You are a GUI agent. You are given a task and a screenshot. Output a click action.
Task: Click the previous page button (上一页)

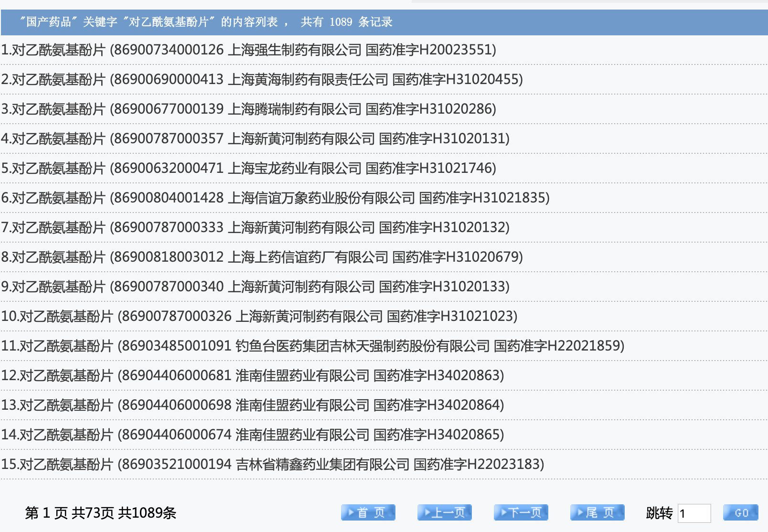(444, 512)
